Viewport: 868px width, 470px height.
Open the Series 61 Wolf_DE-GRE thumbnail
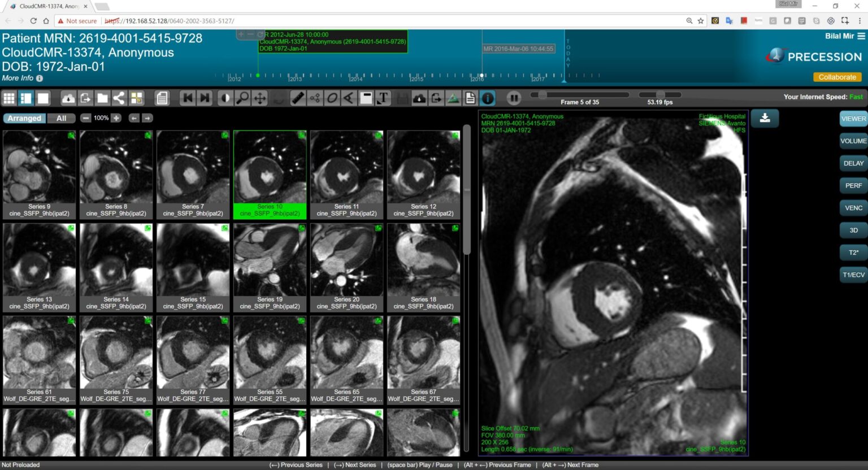[40, 360]
